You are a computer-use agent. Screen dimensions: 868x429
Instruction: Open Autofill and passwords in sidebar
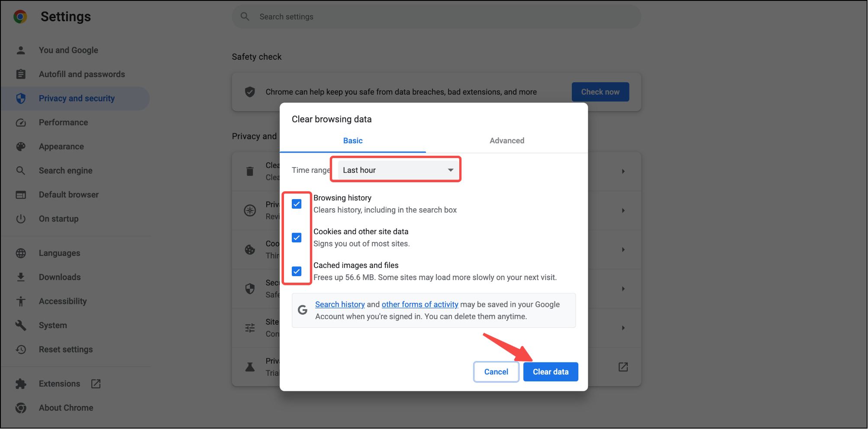(x=82, y=74)
